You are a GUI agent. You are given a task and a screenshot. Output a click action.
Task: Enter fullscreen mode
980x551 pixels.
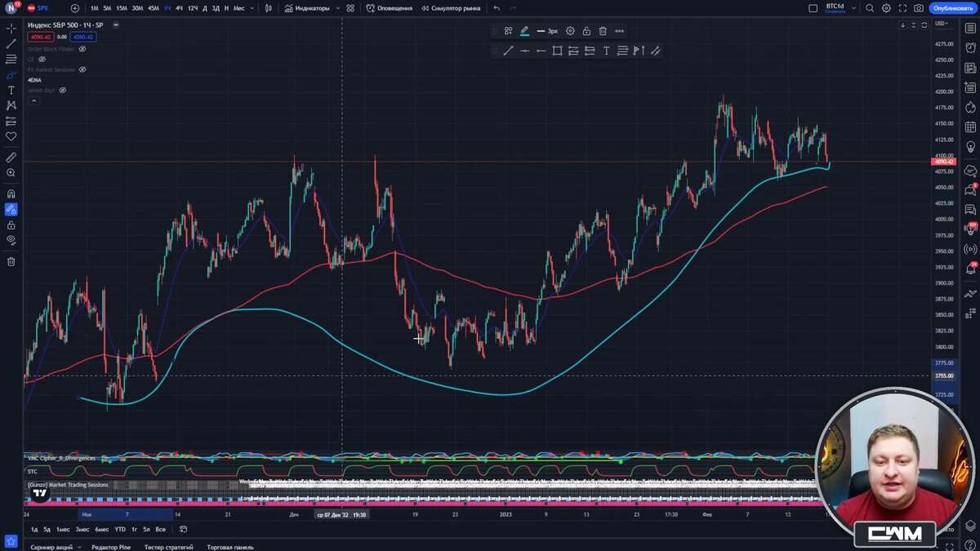point(902,8)
